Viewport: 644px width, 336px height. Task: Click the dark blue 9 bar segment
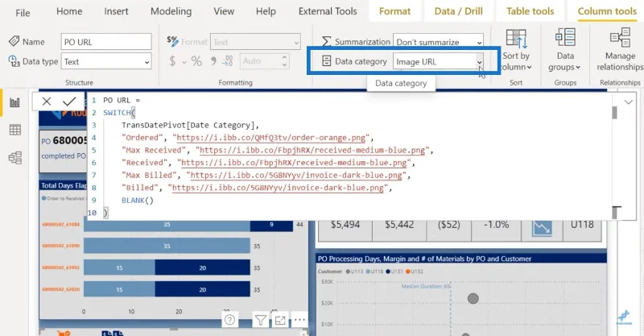click(271, 225)
